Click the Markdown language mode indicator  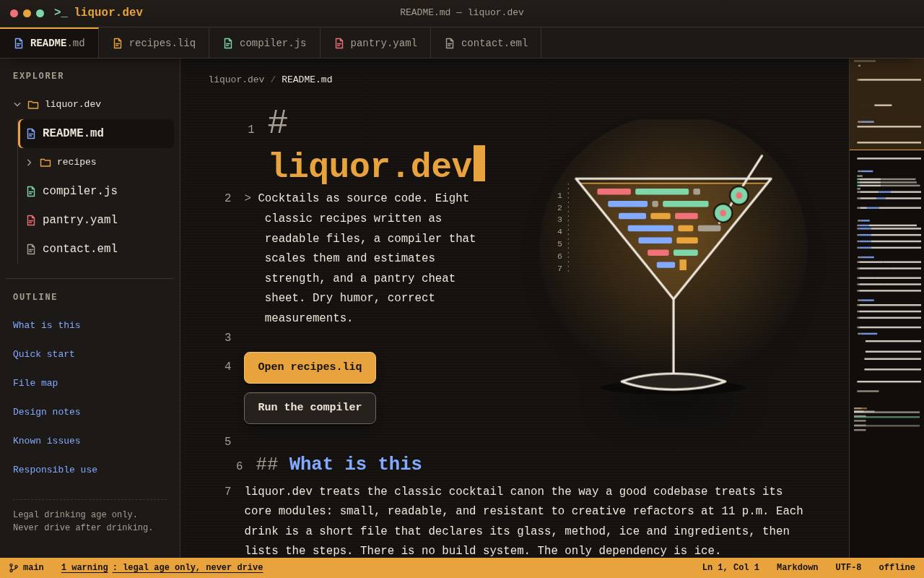tap(798, 568)
